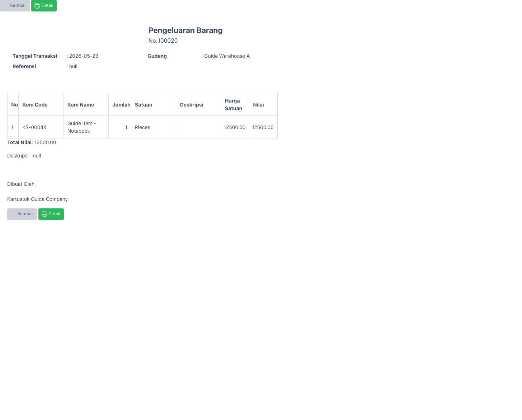This screenshot has height=420, width=522.
Task: Click the No column header
Action: click(13, 105)
